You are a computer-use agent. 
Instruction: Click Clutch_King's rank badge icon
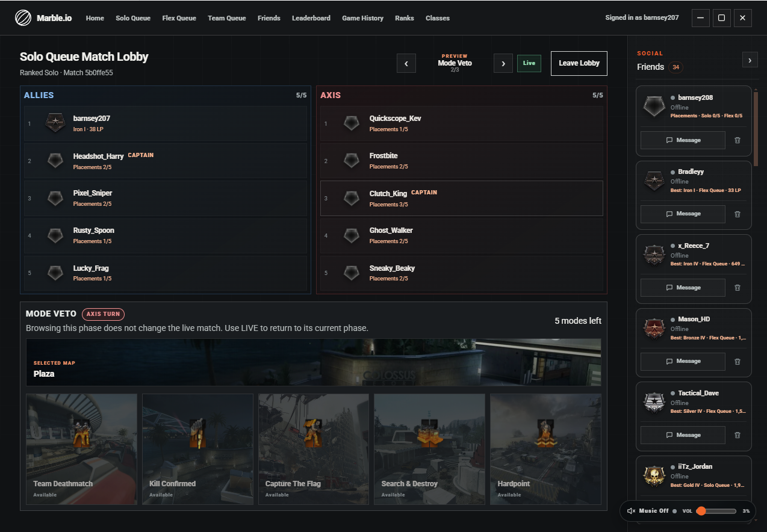352,198
